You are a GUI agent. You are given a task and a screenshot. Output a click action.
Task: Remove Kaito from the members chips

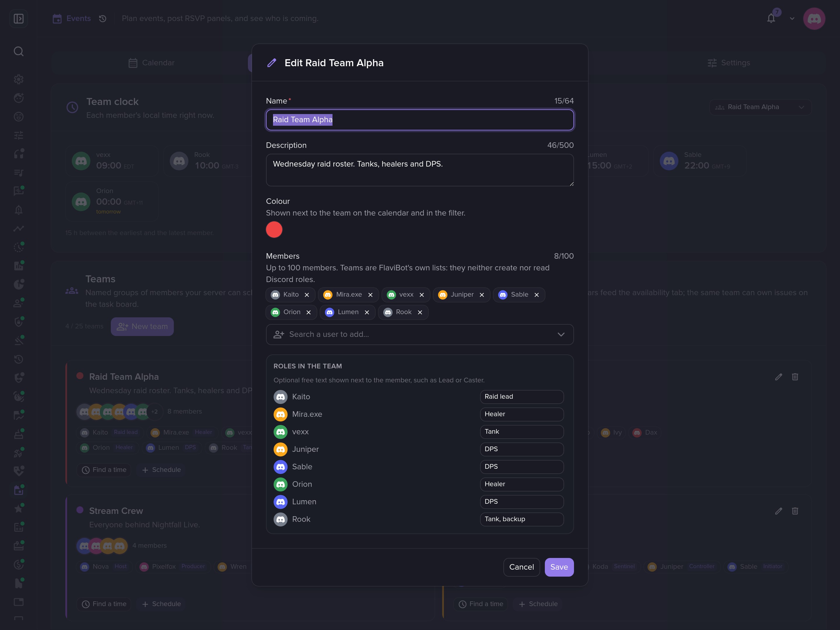click(x=307, y=295)
